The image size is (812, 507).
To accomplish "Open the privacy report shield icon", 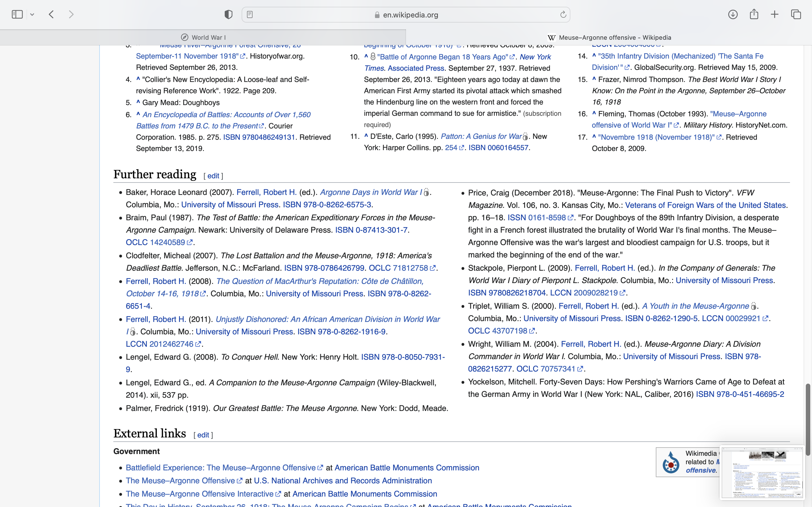I will (x=228, y=14).
